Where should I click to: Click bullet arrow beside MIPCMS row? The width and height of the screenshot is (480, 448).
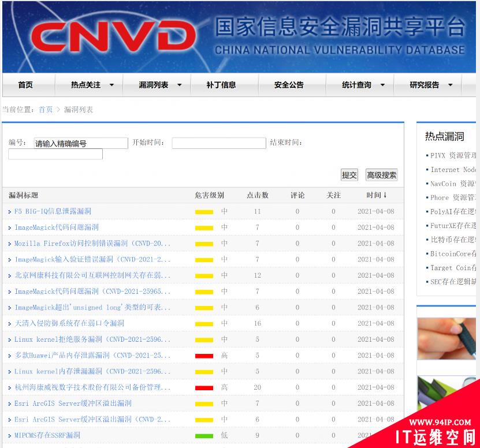(9, 436)
